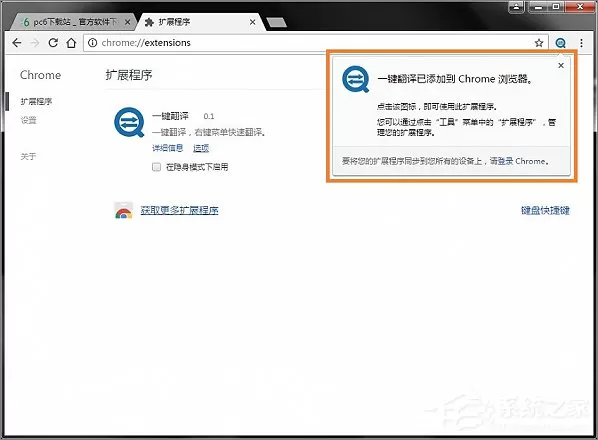
Task: Open Chrome's three-dot menu
Action: (x=581, y=43)
